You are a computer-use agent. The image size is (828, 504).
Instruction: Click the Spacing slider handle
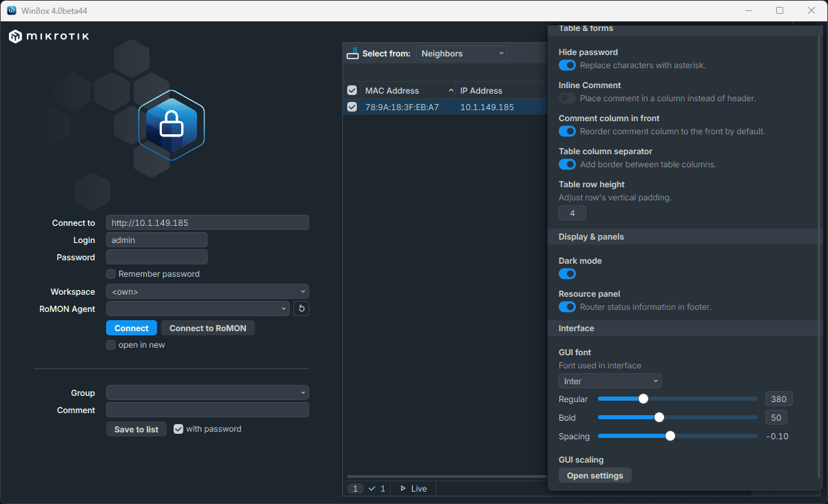(x=670, y=436)
